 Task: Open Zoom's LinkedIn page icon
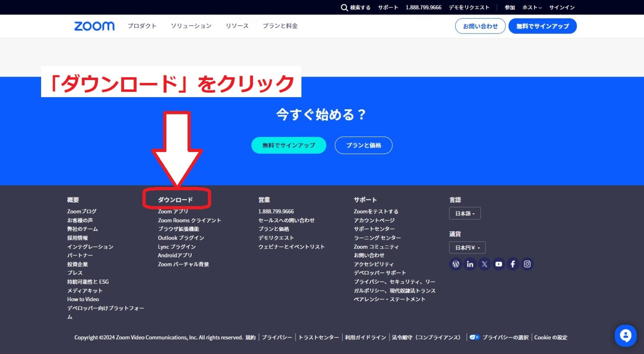(470, 264)
